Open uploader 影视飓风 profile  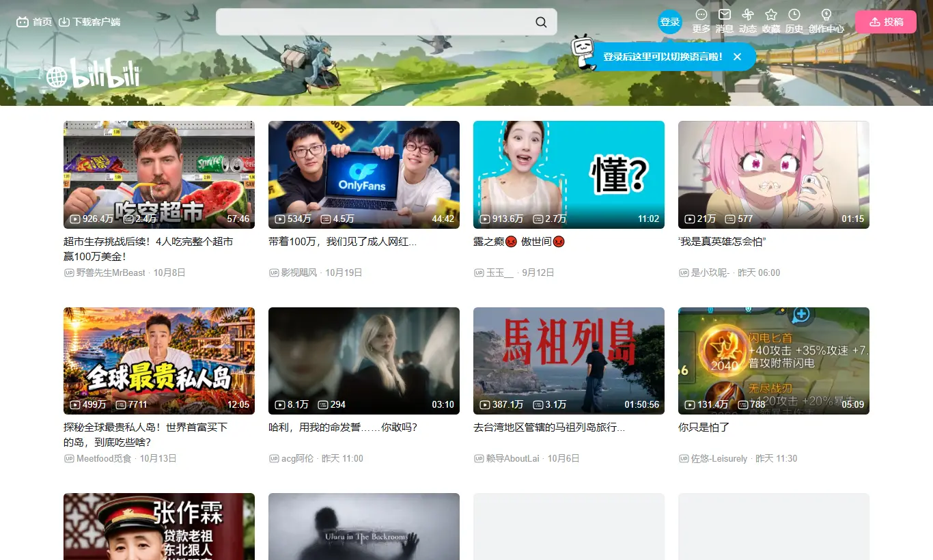point(299,272)
